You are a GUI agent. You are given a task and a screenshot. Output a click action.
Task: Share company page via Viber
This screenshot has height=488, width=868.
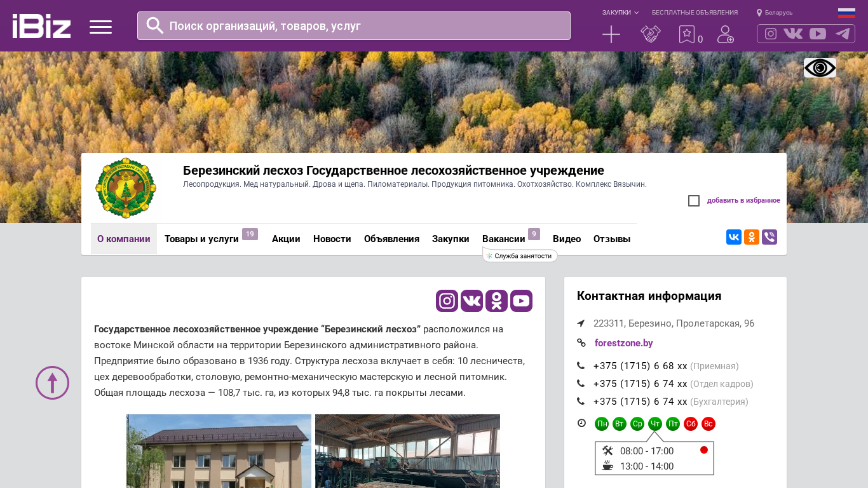pyautogui.click(x=770, y=237)
